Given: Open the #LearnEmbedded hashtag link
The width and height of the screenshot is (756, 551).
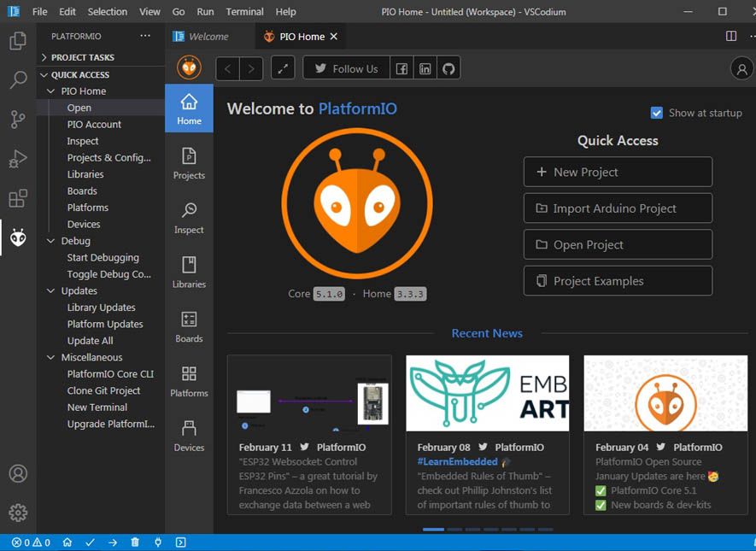Looking at the screenshot, I should [x=457, y=461].
